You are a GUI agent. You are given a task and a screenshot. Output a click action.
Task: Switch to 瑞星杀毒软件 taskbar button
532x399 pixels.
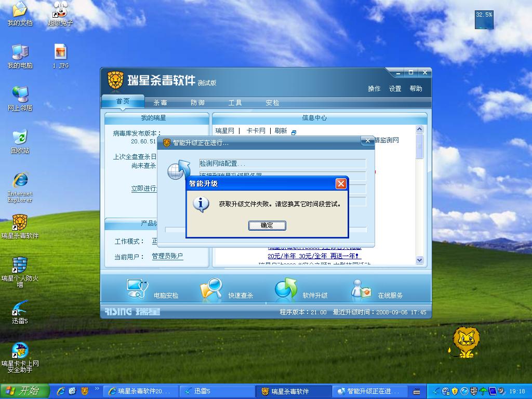pyautogui.click(x=293, y=391)
